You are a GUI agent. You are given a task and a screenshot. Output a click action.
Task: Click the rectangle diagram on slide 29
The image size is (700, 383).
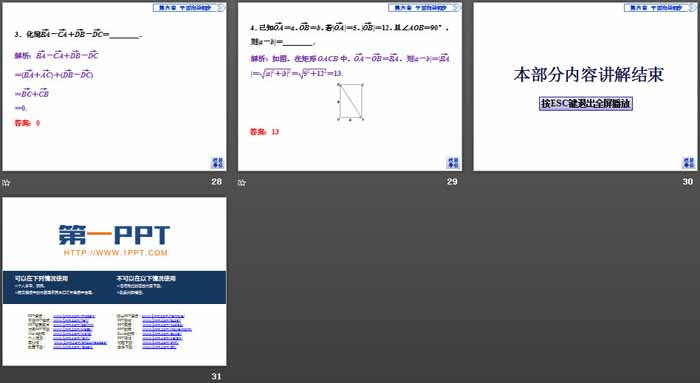click(350, 102)
